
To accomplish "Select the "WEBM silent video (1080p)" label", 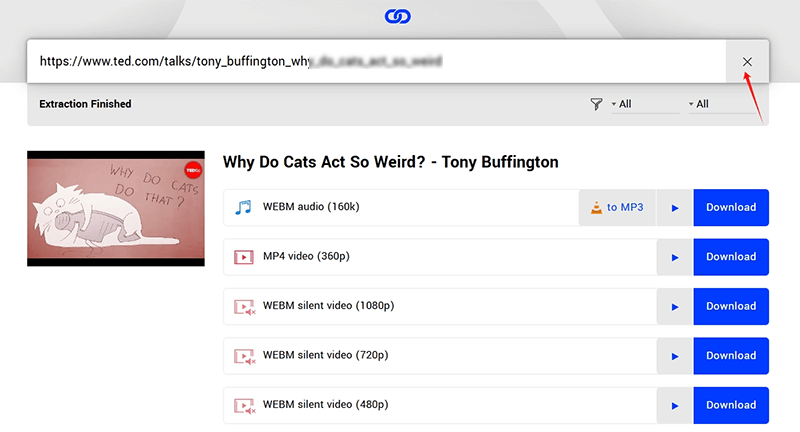I will coord(329,306).
